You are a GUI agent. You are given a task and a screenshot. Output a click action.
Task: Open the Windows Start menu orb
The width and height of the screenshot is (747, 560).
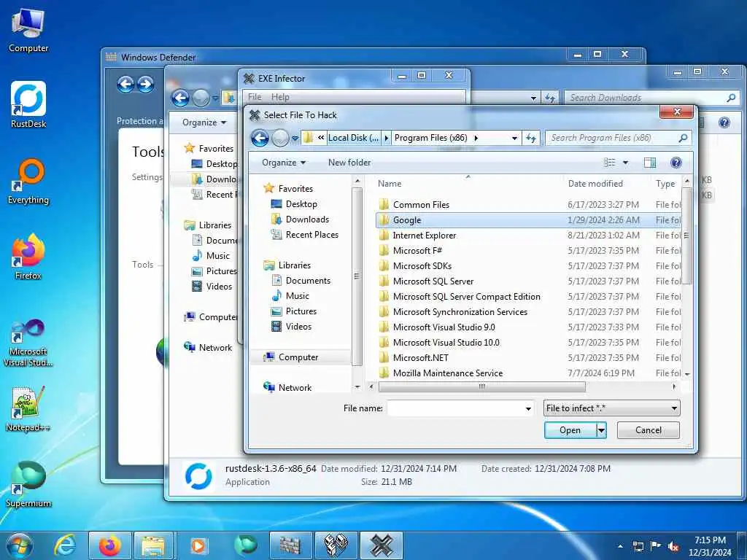[x=20, y=545]
